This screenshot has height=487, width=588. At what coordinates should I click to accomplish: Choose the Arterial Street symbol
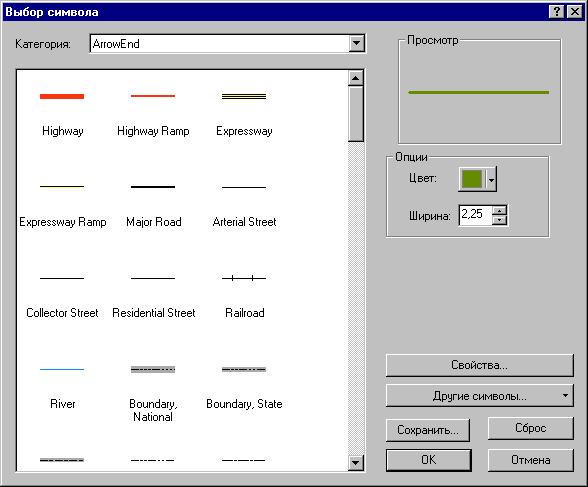(x=244, y=204)
